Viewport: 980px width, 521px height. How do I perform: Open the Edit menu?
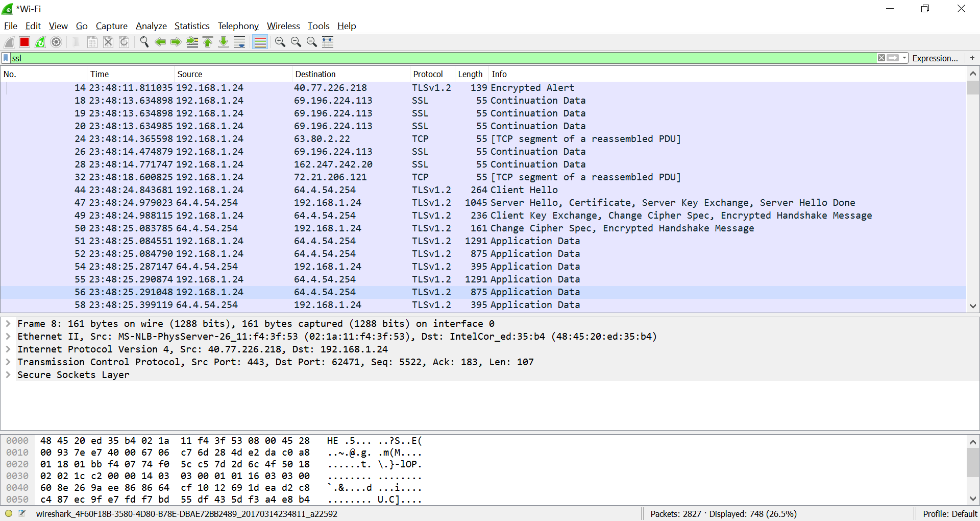pos(33,26)
